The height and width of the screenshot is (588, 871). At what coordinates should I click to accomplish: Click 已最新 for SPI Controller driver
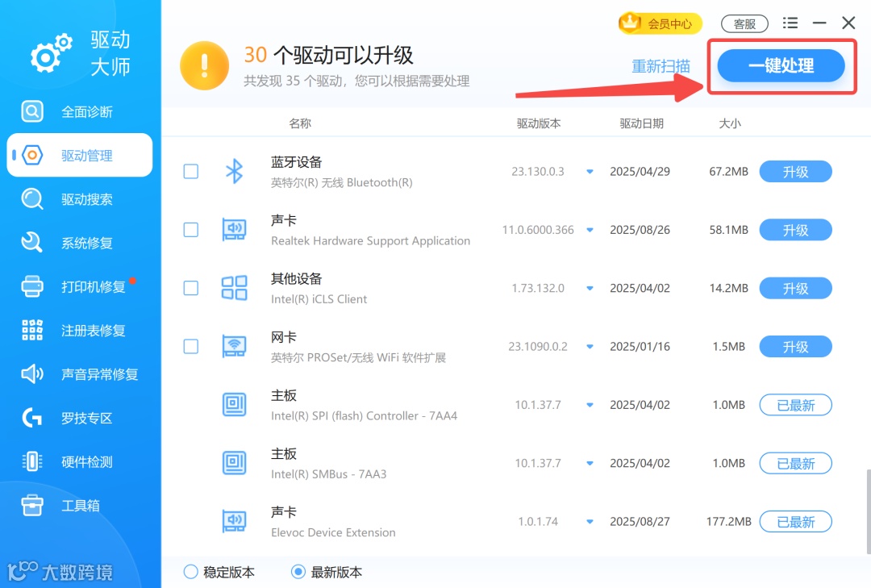coord(795,405)
